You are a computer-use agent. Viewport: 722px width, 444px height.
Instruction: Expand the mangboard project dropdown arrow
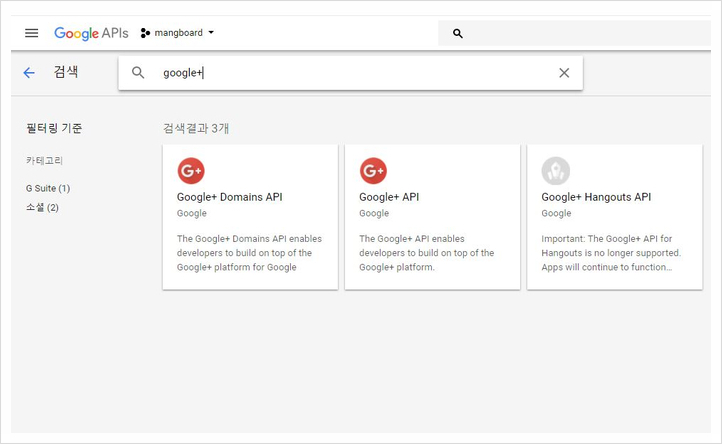pos(211,33)
